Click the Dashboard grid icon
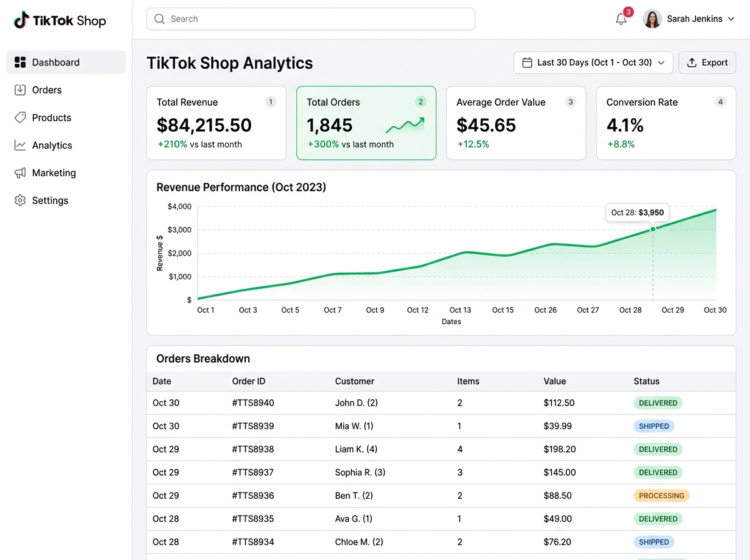750x560 pixels. point(20,62)
